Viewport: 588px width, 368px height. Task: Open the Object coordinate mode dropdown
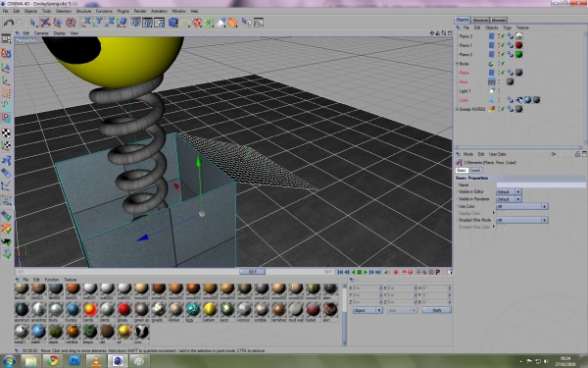367,310
